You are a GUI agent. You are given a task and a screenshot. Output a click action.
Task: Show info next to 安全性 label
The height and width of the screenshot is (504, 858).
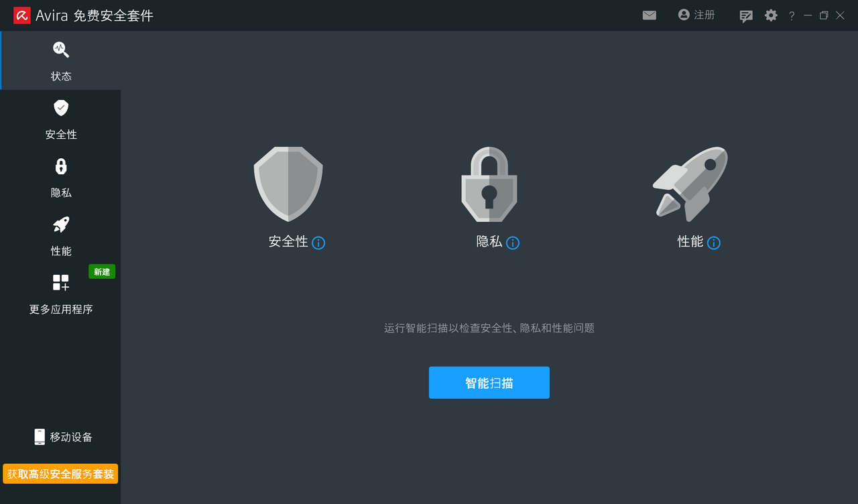point(318,243)
